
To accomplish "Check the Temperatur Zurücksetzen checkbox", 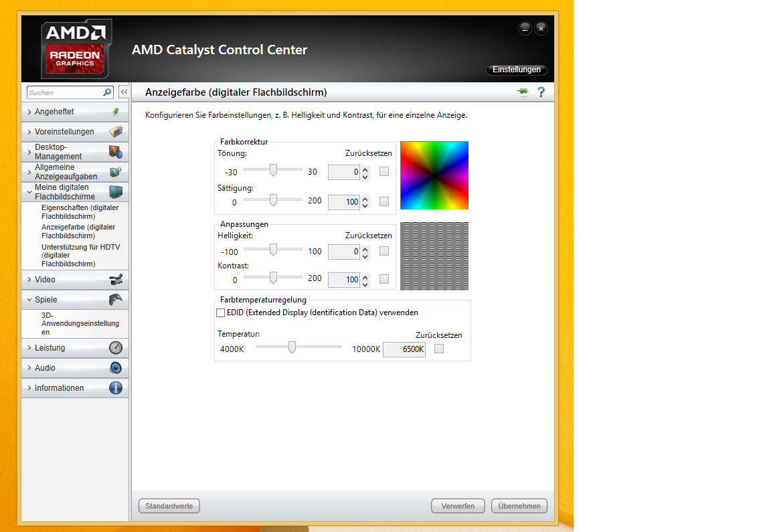I will [x=439, y=349].
